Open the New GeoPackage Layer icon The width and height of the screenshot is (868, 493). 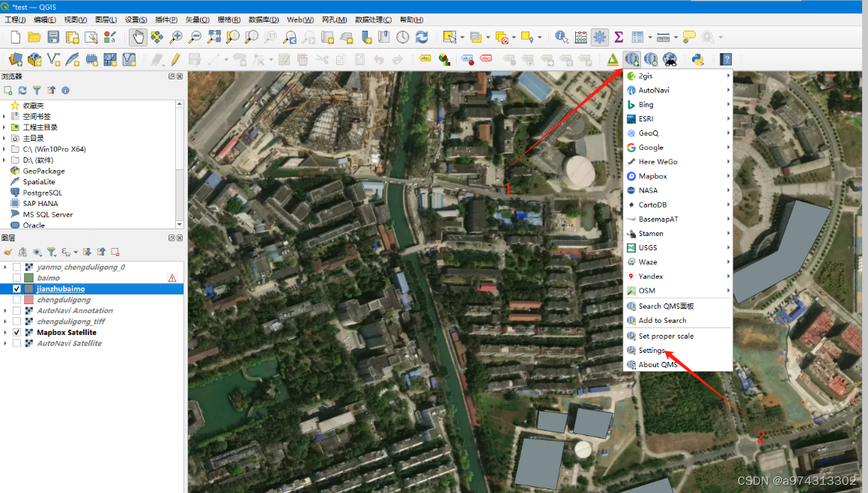[x=35, y=58]
